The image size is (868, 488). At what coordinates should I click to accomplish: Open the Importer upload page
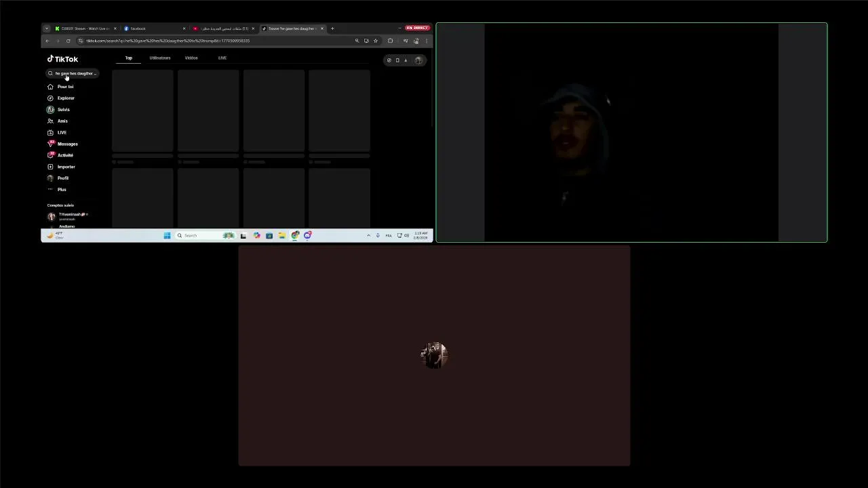61,167
